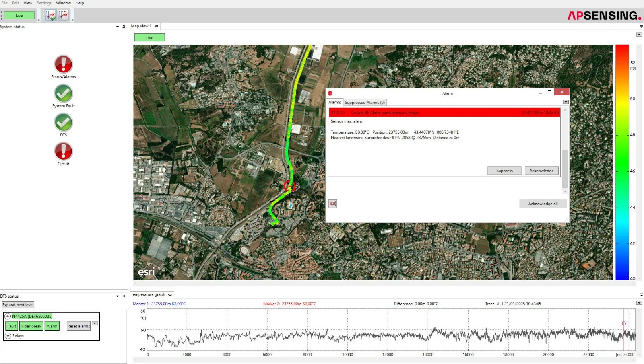
Task: Toggle the Alarm indicator in DTS status
Action: (52, 326)
